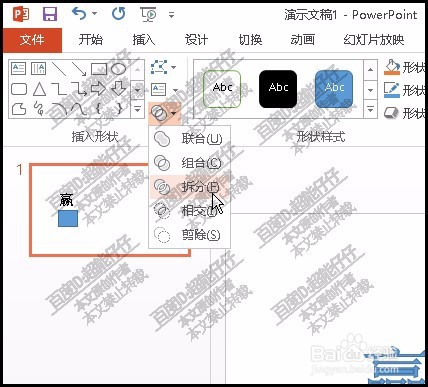Apply the black fill Abc shape style
Image resolution: width=428 pixels, height=387 pixels.
click(x=278, y=89)
